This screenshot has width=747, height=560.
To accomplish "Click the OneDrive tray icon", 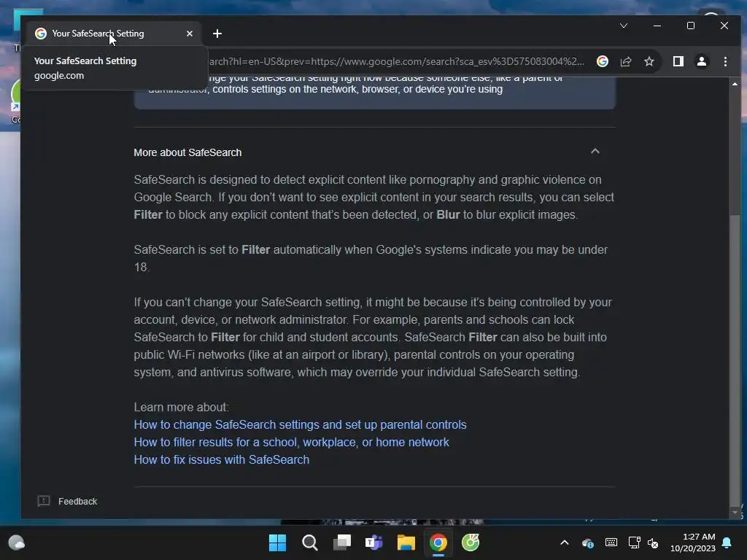I will [588, 542].
